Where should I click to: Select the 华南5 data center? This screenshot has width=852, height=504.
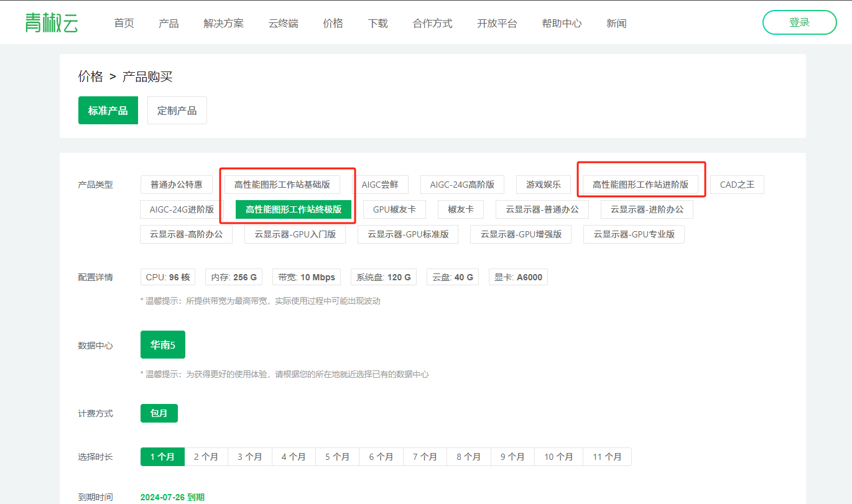[x=163, y=345]
